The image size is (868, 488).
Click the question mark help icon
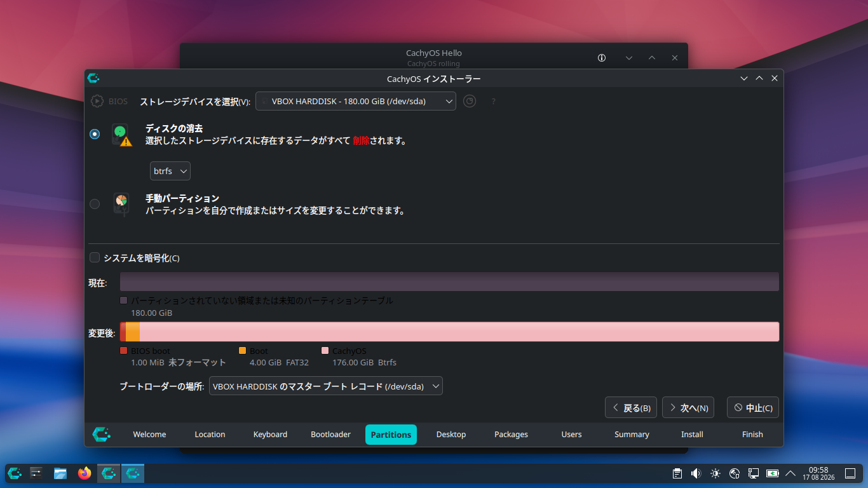(494, 101)
